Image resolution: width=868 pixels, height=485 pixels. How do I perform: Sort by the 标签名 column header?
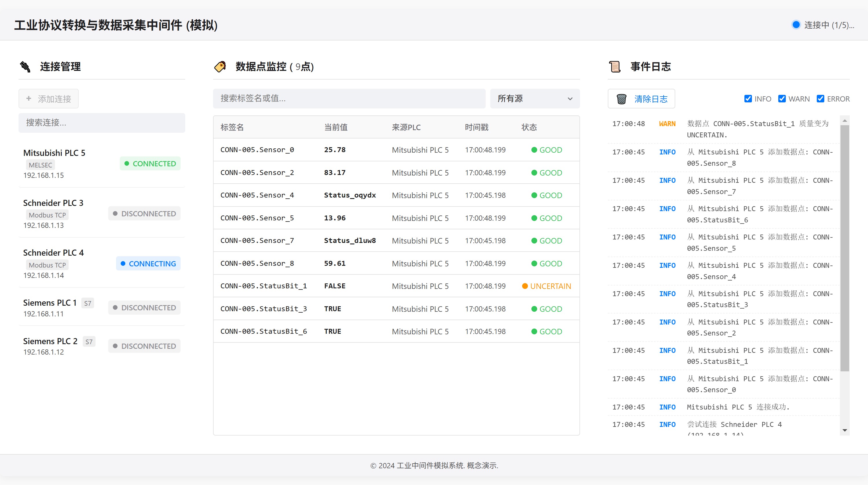(232, 127)
